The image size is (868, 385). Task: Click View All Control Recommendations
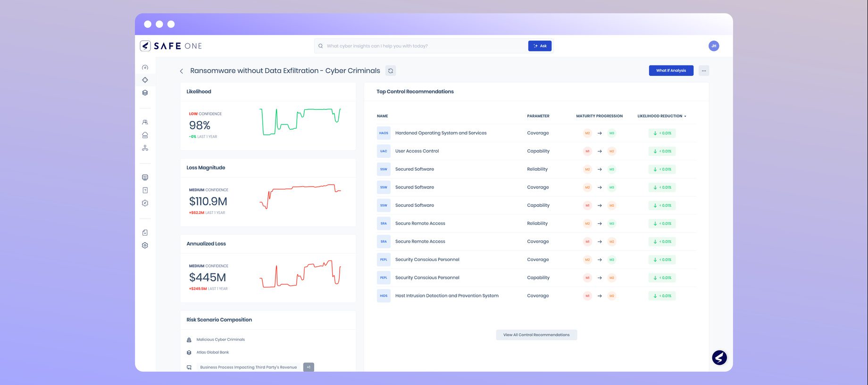pos(536,335)
